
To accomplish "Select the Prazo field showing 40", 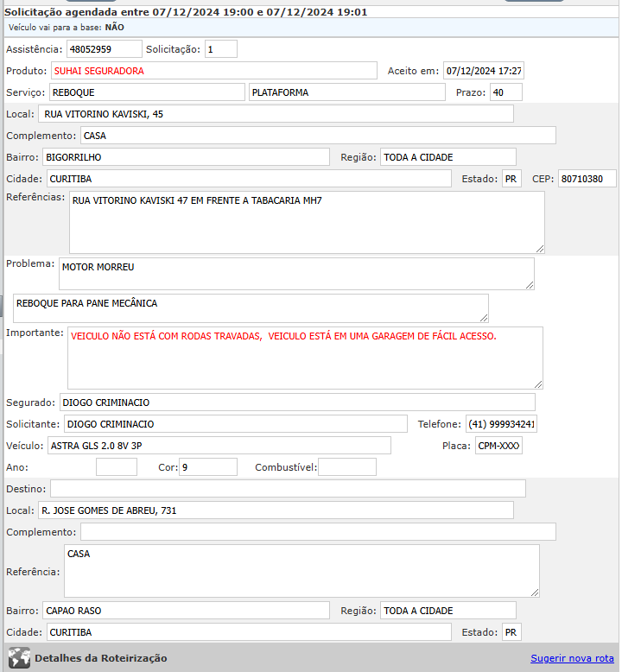I will tap(506, 92).
